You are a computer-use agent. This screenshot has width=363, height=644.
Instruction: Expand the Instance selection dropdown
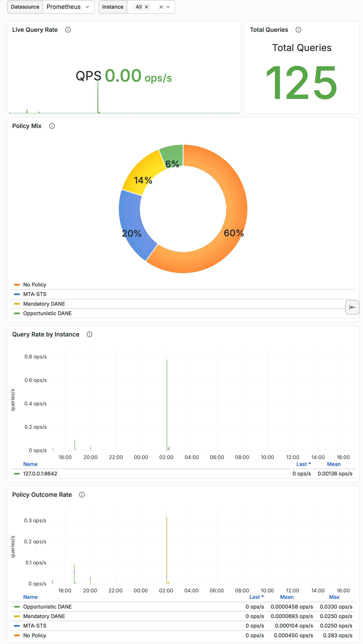coord(168,7)
